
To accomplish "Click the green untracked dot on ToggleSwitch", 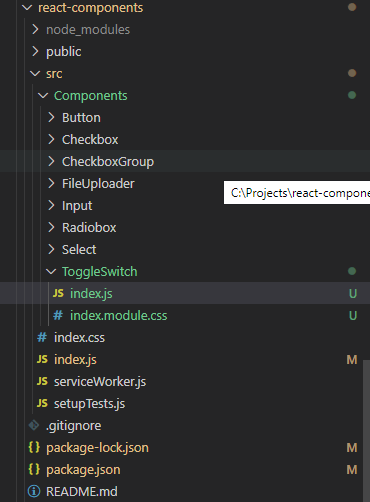I will pos(352,271).
